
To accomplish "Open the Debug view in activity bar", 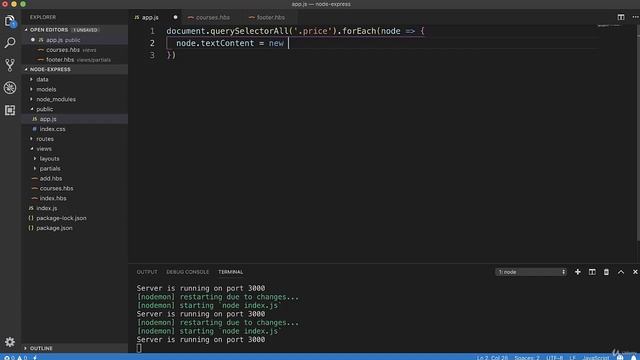I will pos(10,87).
